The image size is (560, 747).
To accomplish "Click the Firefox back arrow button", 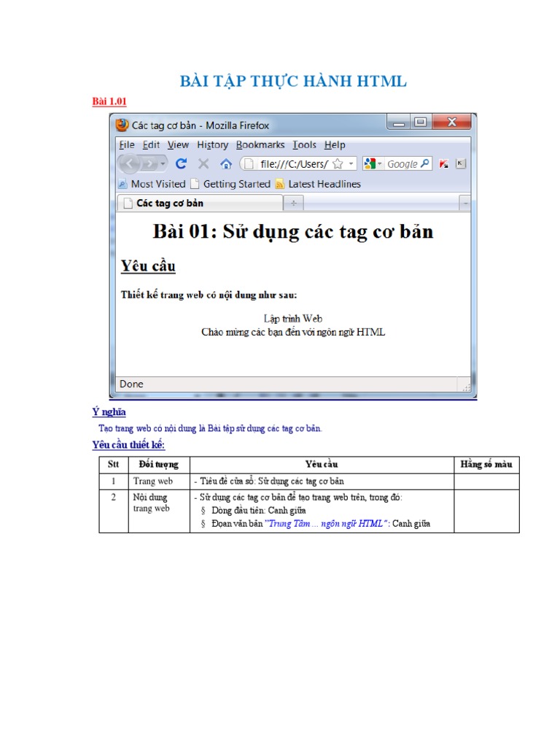I will click(x=130, y=164).
